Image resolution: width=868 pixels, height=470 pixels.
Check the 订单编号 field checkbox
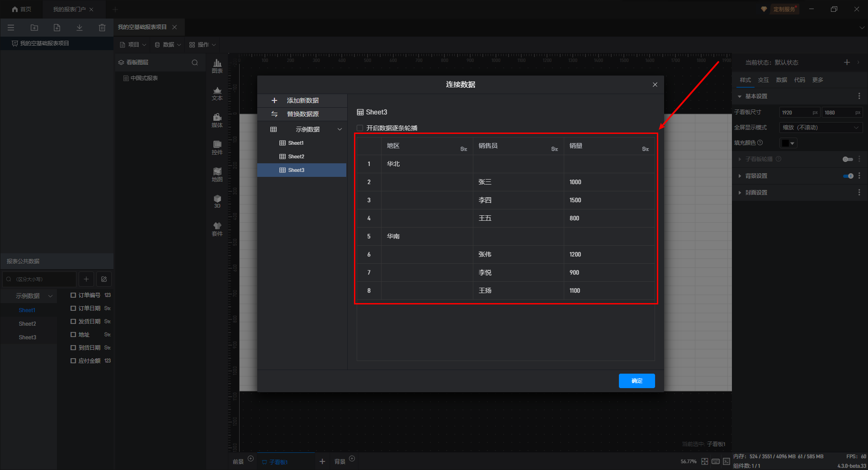point(73,295)
